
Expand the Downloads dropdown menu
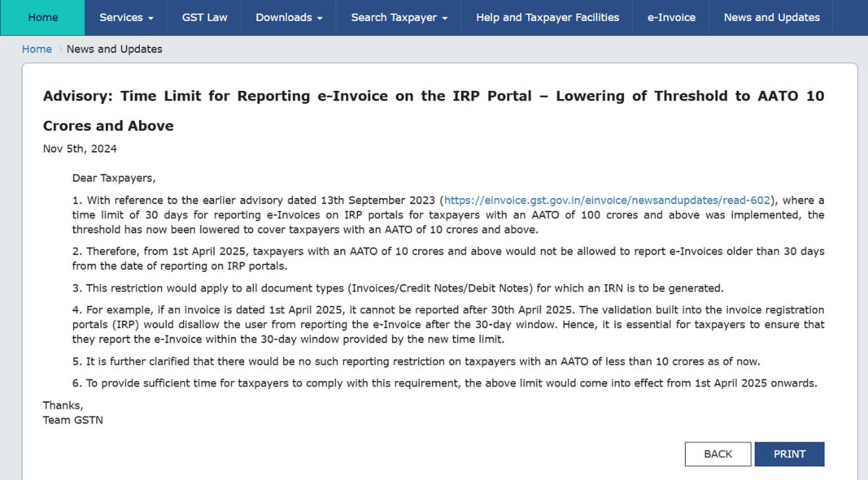coord(289,17)
